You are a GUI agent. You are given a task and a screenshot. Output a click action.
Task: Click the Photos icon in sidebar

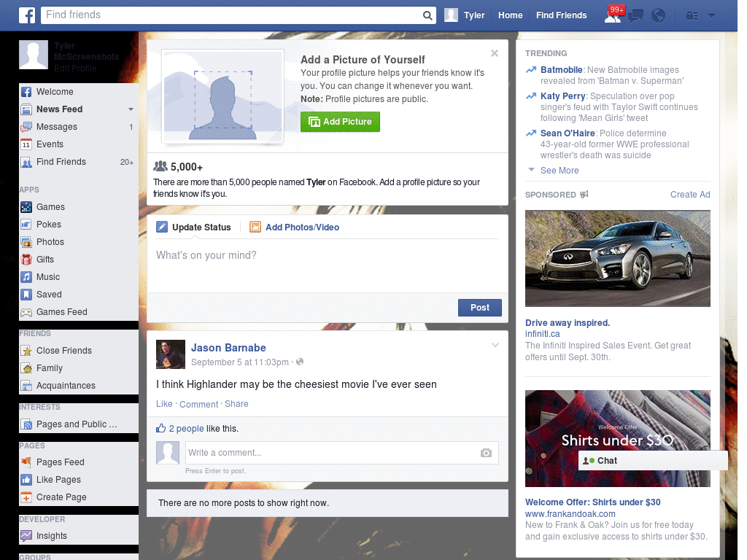pos(26,242)
